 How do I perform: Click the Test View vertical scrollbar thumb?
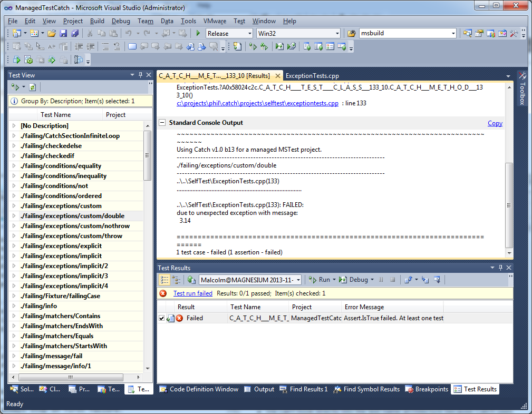click(x=147, y=155)
